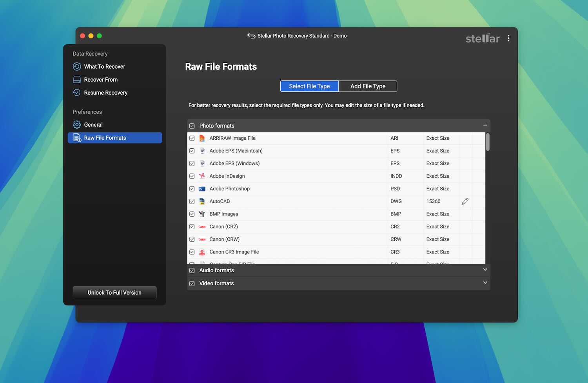This screenshot has height=383, width=588.
Task: Click the Video formats header label
Action: [x=216, y=283]
